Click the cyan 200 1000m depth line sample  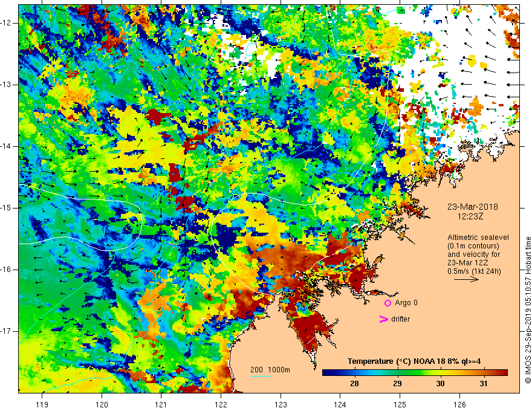click(x=261, y=376)
